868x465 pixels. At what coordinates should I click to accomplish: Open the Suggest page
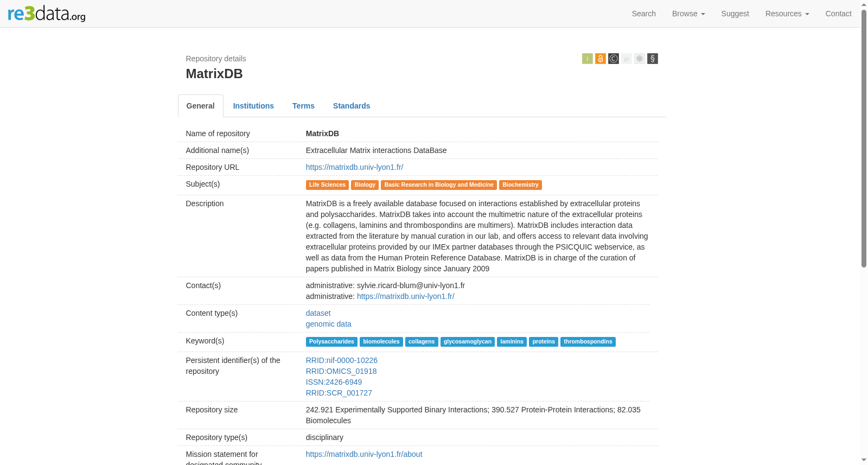click(x=735, y=14)
